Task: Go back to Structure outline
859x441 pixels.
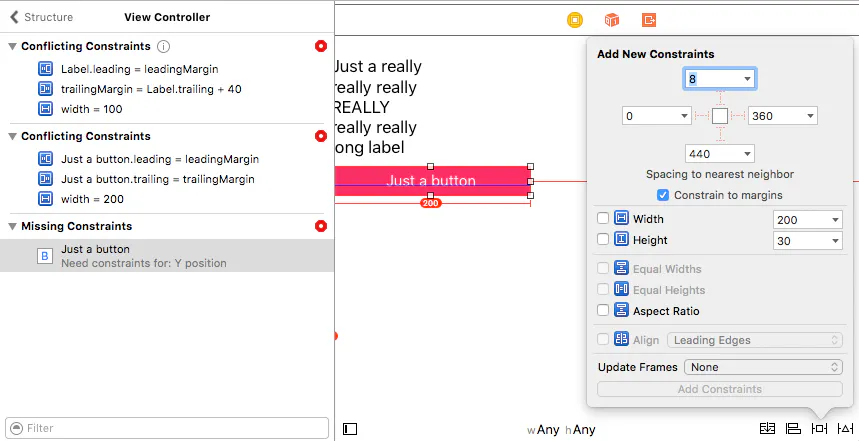Action: (42, 17)
